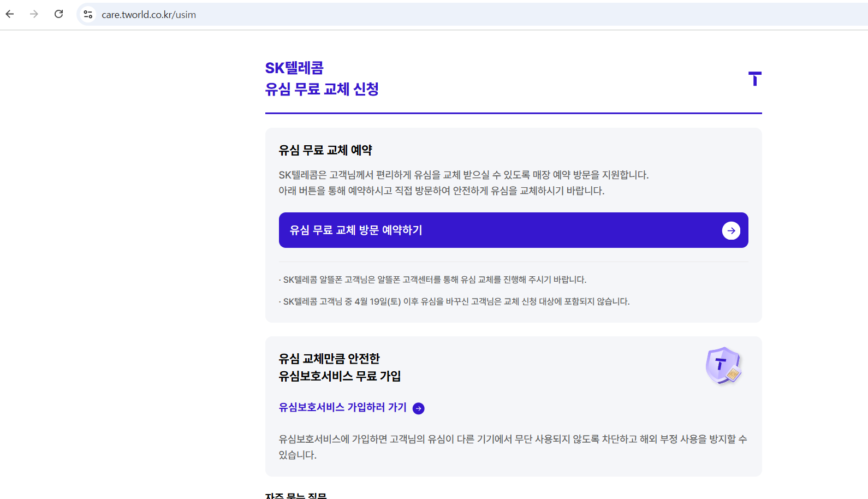
Task: Select the 4월 19일(토) notice line
Action: pyautogui.click(x=454, y=301)
